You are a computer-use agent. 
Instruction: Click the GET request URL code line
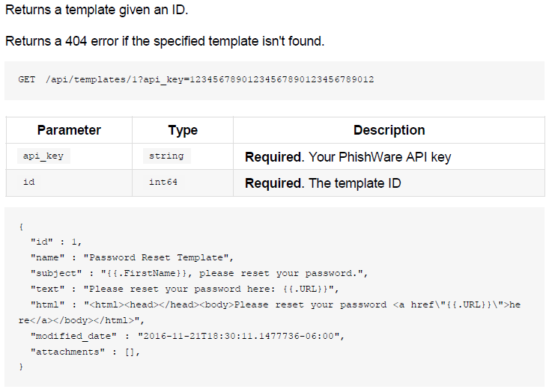[196, 80]
